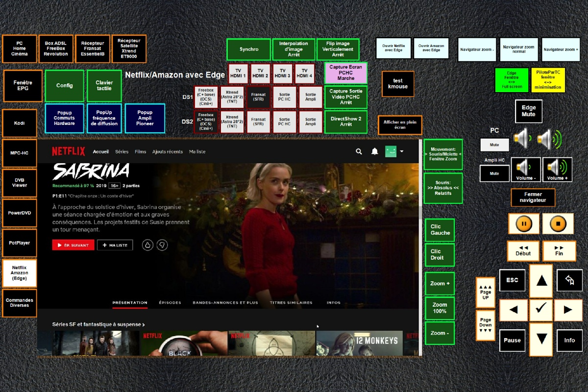Click the Ampli HC Volume - speaker
Image resolution: width=588 pixels, height=392 pixels.
point(526,170)
